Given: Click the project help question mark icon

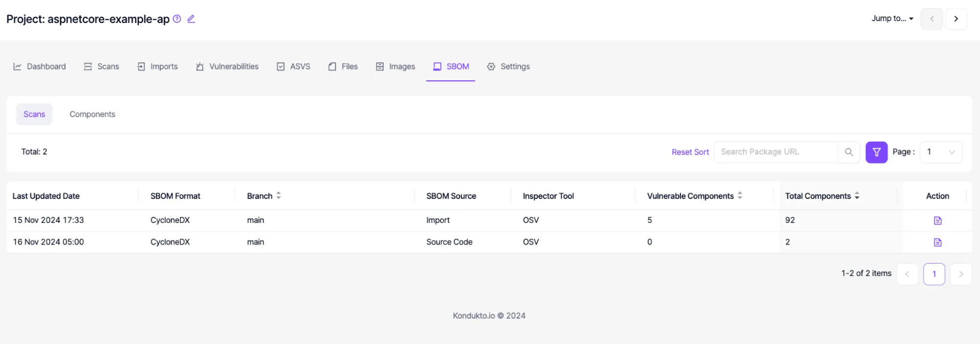Looking at the screenshot, I should point(176,19).
